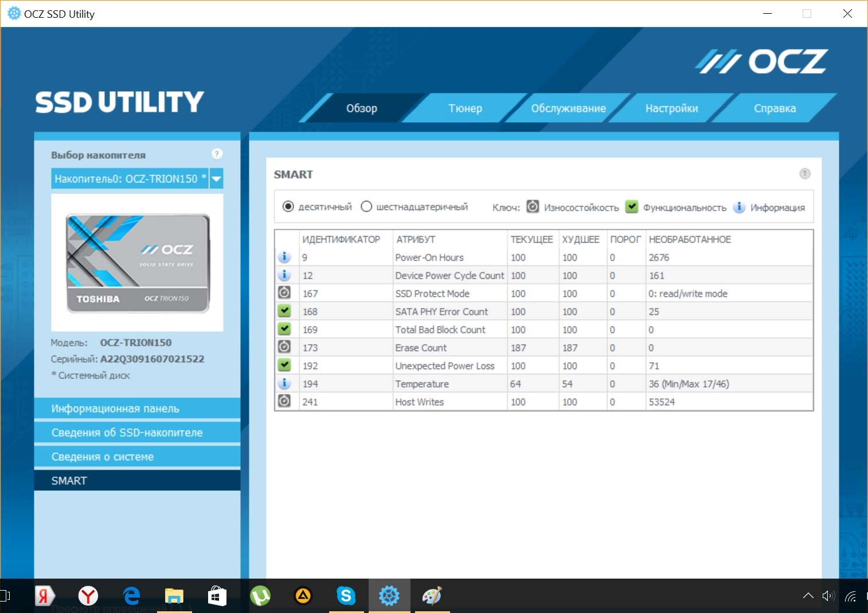Open the Обслуживание tab
This screenshot has height=613, width=868.
pyautogui.click(x=568, y=108)
